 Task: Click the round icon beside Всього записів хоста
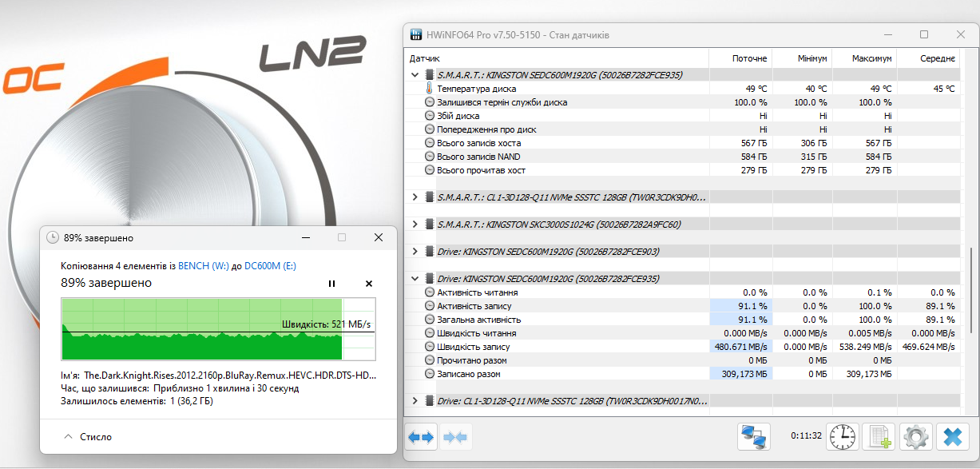click(x=430, y=143)
